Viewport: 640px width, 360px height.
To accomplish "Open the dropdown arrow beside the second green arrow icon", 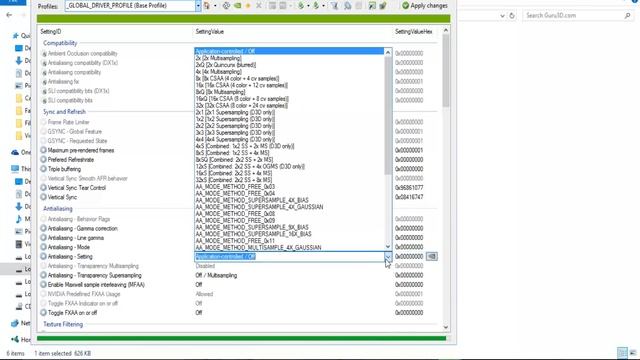I will 324,6.
